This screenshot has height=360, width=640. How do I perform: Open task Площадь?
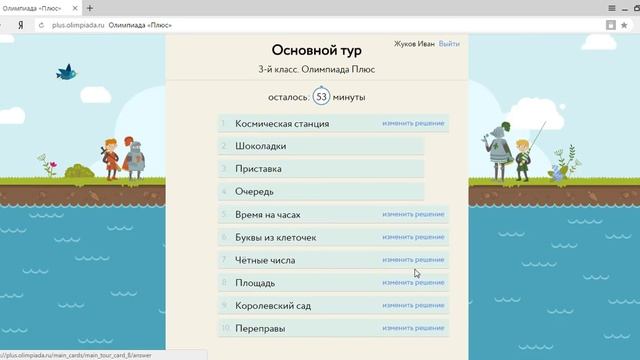(x=255, y=283)
